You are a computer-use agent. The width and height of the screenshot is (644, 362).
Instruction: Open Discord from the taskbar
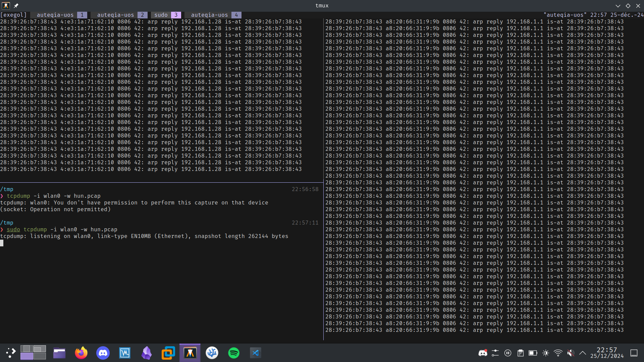[103, 353]
